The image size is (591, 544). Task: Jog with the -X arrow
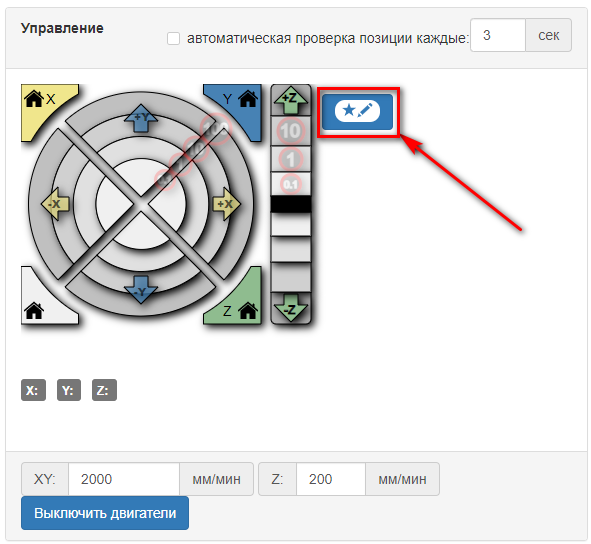(55, 204)
